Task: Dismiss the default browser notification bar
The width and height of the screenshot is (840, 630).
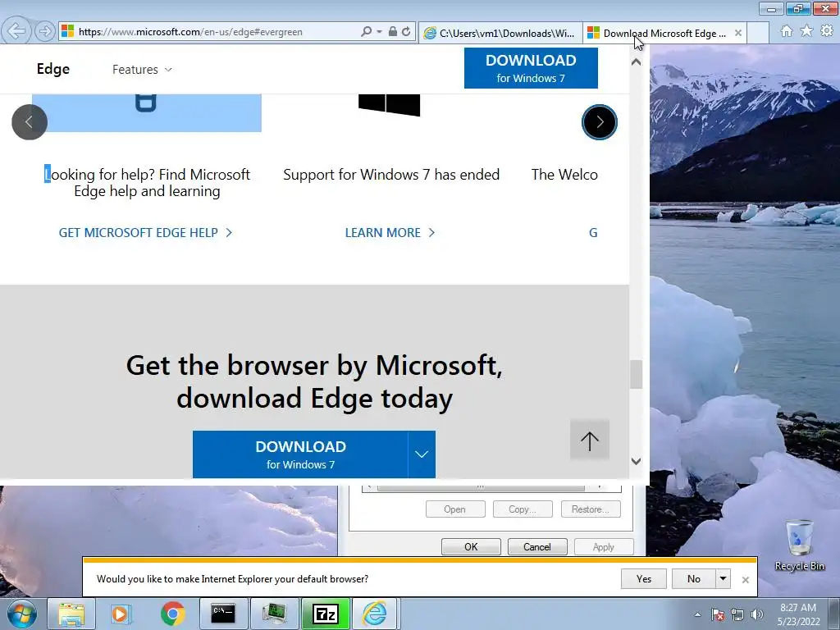Action: point(745,580)
